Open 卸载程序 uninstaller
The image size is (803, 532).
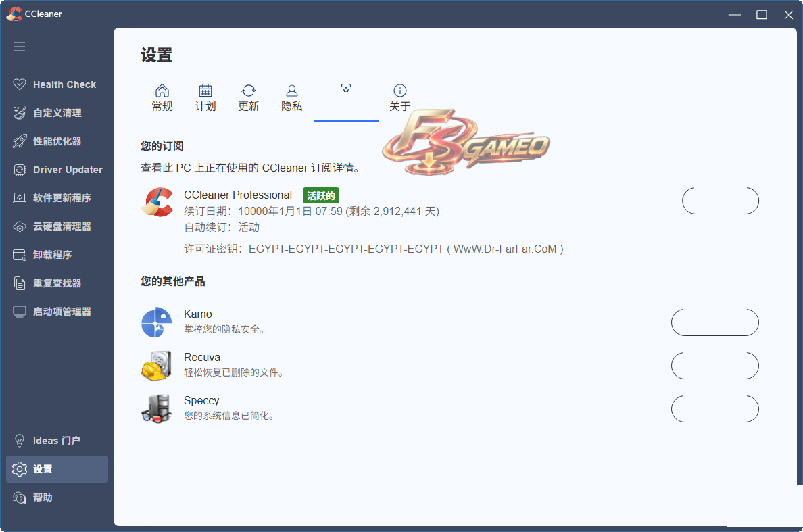click(57, 255)
